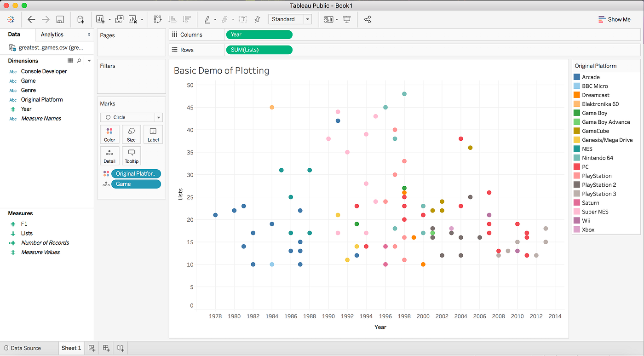
Task: Click the new dashboard tab icon at bottom
Action: (106, 348)
